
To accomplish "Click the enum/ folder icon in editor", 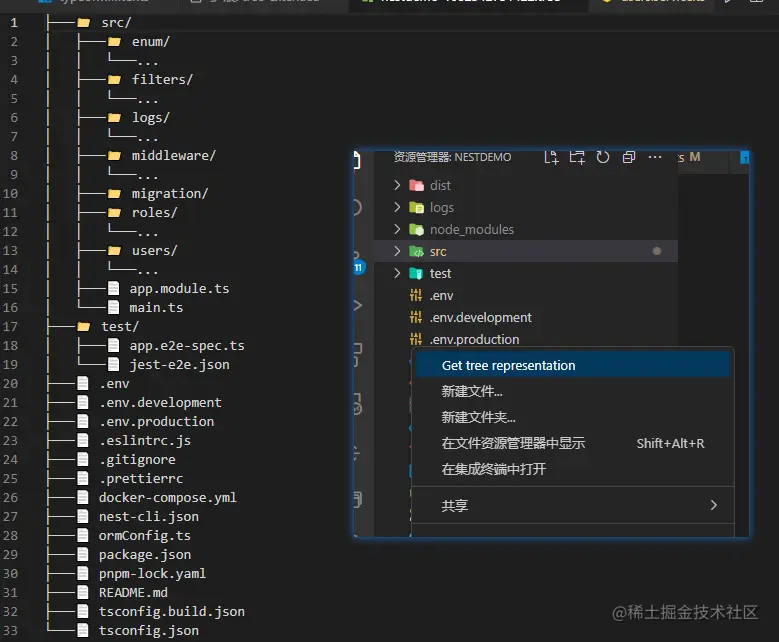I will [x=114, y=42].
